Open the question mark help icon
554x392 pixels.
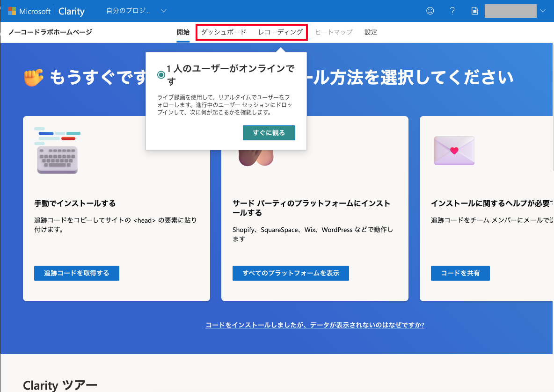coord(452,11)
